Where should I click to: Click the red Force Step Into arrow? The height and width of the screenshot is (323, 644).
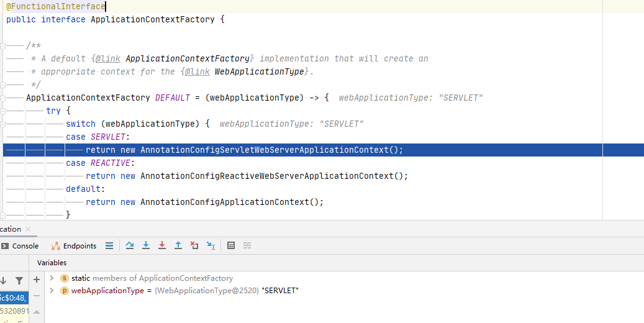162,245
